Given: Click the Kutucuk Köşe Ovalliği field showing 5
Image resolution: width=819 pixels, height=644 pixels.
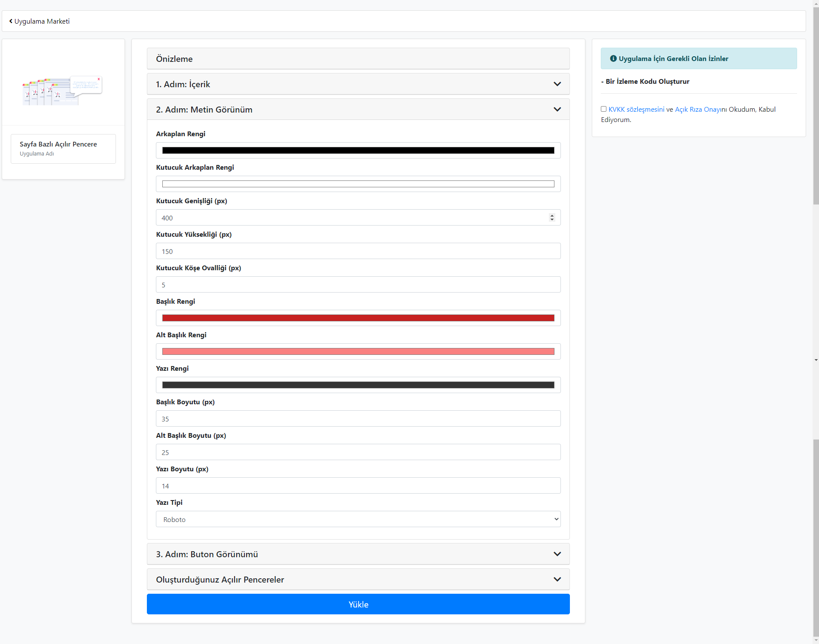Looking at the screenshot, I should coord(358,284).
